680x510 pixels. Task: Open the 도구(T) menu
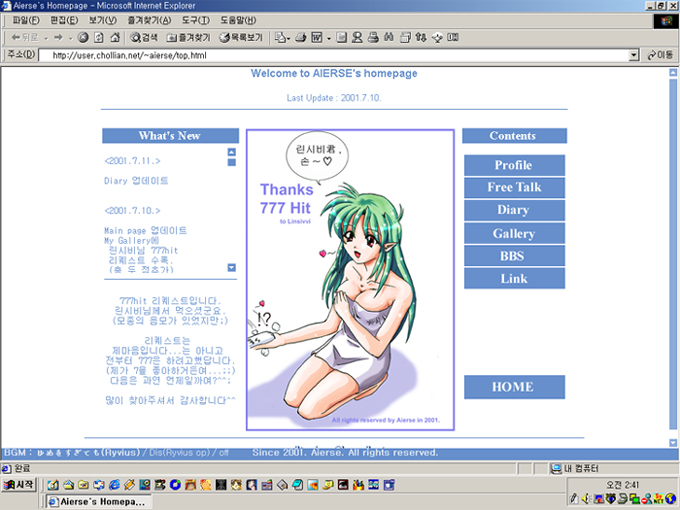[x=195, y=20]
